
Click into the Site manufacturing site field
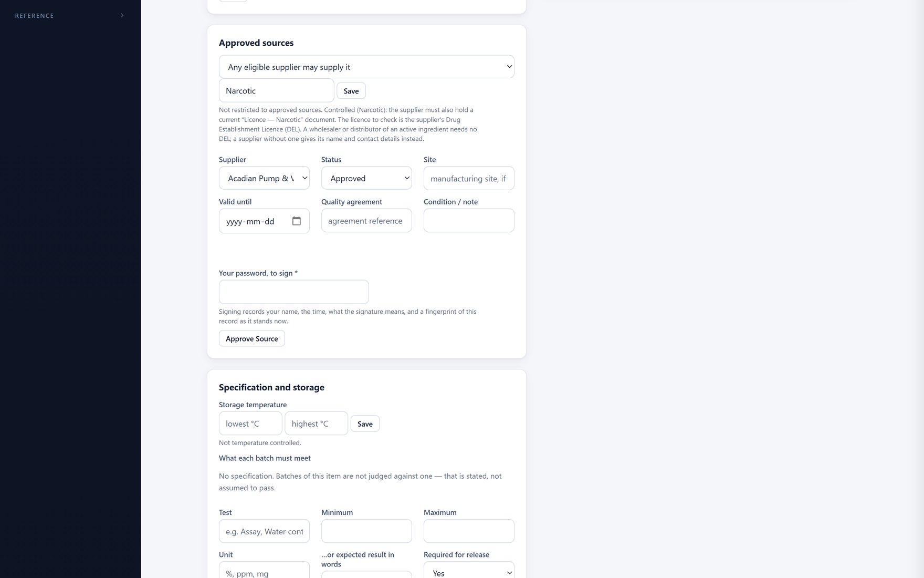[469, 178]
